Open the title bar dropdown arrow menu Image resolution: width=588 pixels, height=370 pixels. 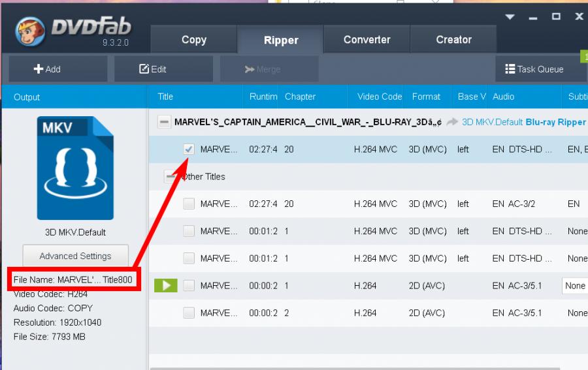510,17
